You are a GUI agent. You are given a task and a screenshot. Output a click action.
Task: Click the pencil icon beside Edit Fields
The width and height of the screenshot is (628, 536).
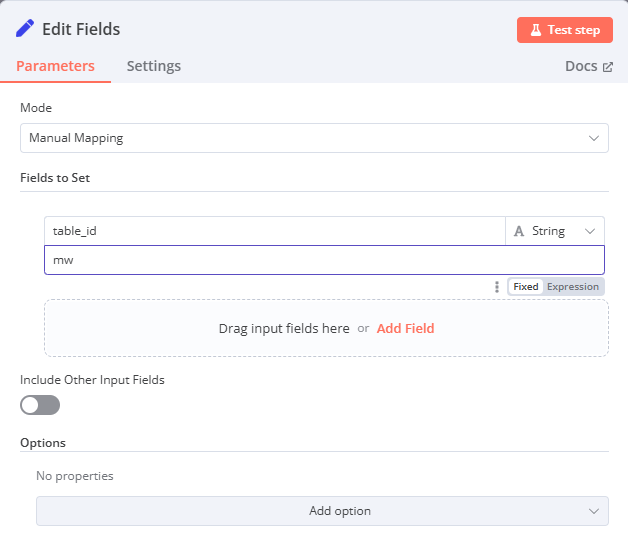coord(25,29)
